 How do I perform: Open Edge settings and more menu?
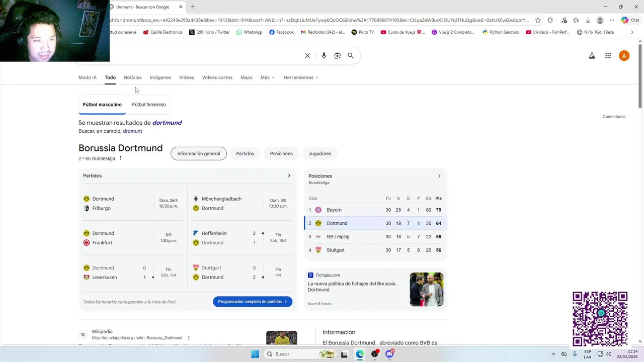coord(612,20)
